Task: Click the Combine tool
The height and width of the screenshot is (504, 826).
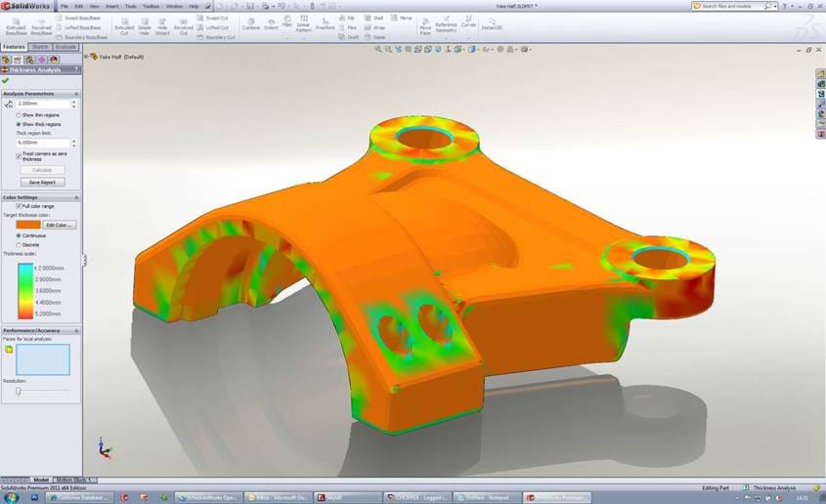Action: 251,24
